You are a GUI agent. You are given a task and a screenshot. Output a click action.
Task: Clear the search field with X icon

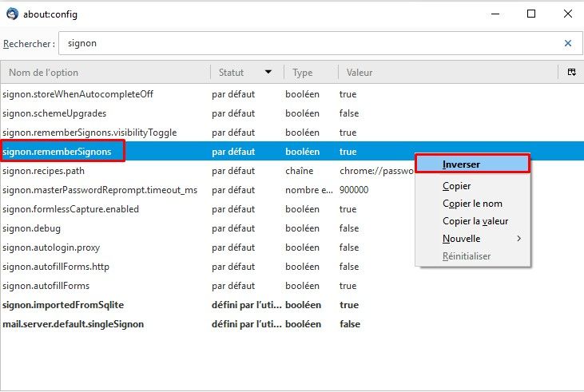click(x=567, y=43)
